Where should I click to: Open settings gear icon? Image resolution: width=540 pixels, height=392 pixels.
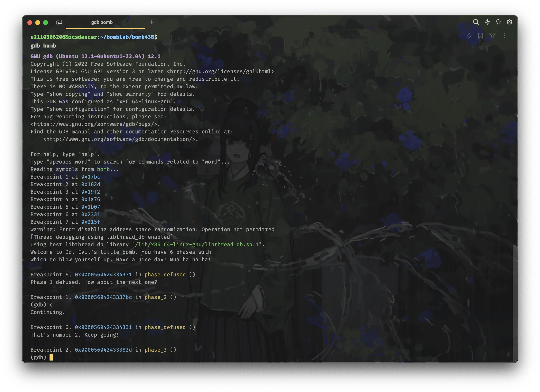[x=509, y=22]
